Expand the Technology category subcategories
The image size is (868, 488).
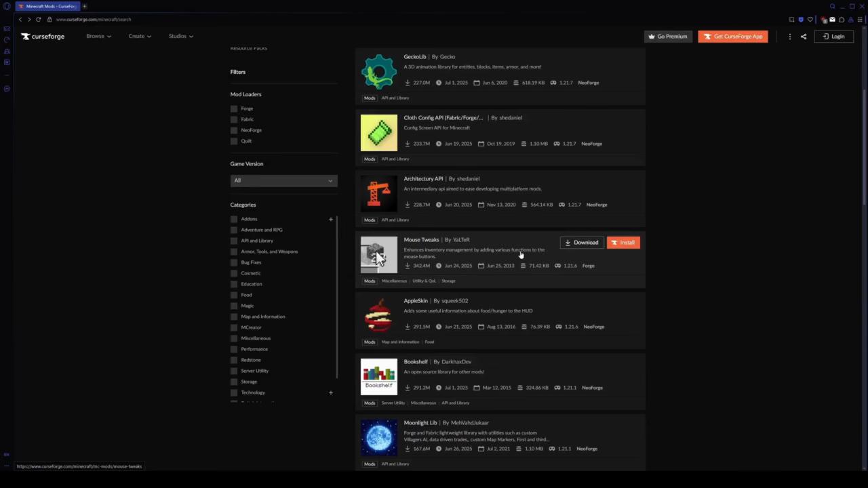331,392
